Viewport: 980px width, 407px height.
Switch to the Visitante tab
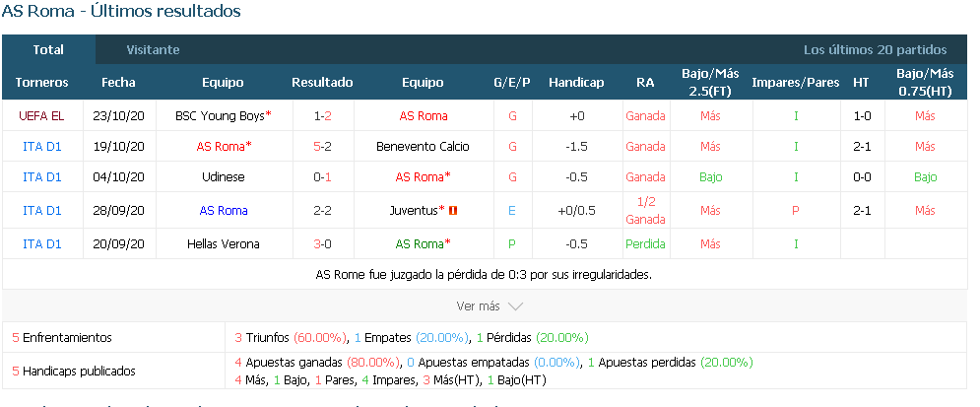[153, 50]
